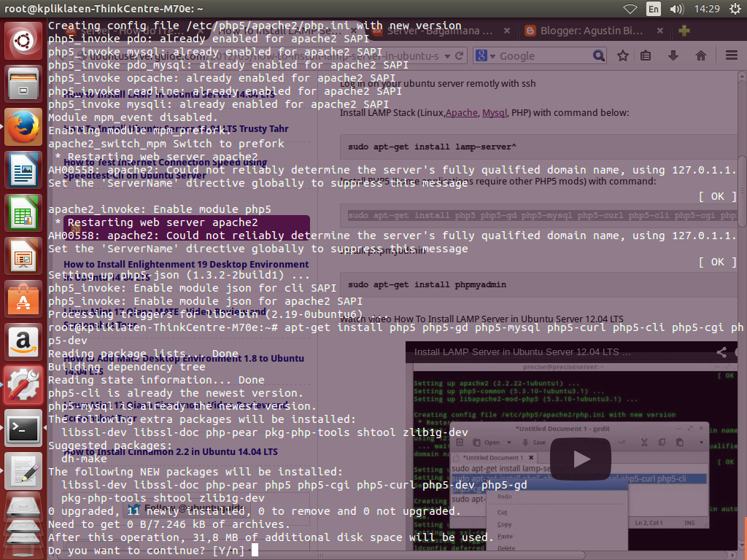Open the Text Editor launcher icon

click(23, 470)
